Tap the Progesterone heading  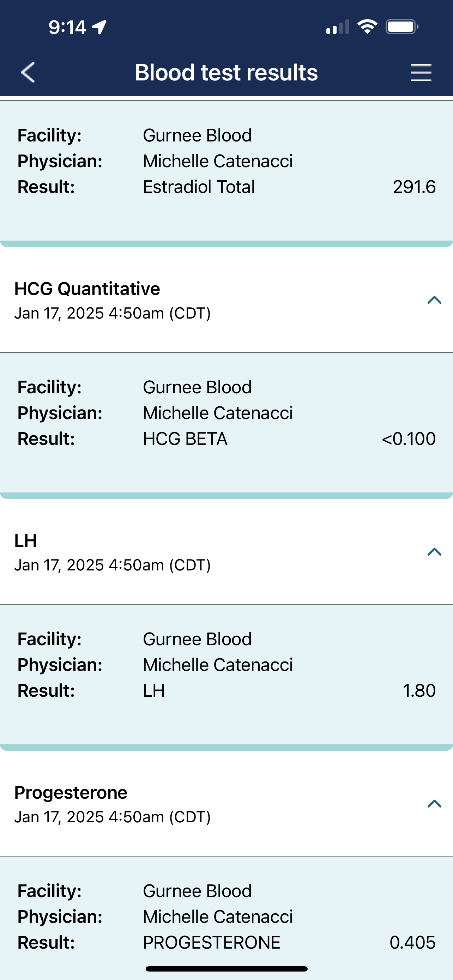click(71, 792)
